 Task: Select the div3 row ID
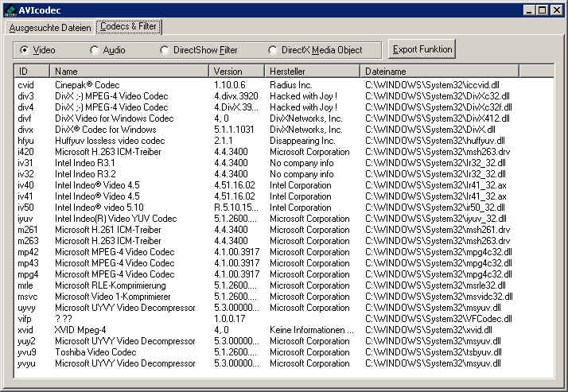click(25, 96)
